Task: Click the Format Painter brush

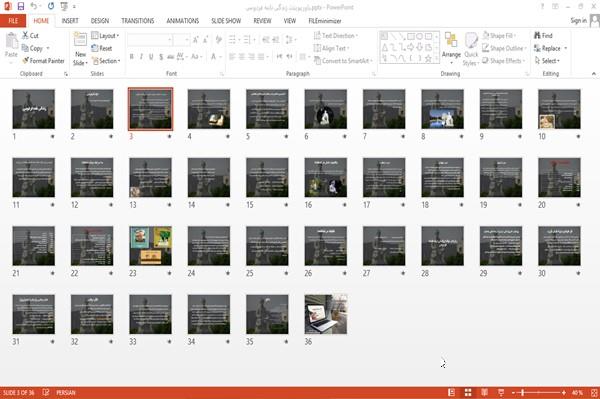Action: [x=43, y=61]
